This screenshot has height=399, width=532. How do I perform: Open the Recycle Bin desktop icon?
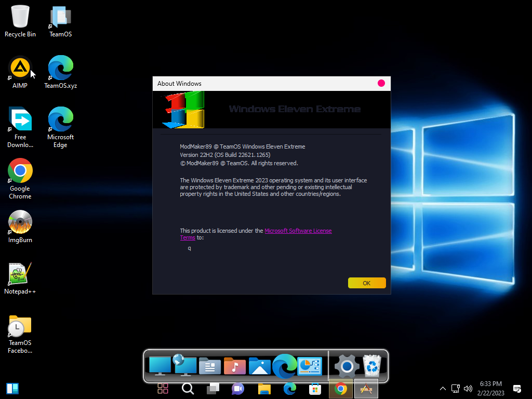[x=20, y=21]
